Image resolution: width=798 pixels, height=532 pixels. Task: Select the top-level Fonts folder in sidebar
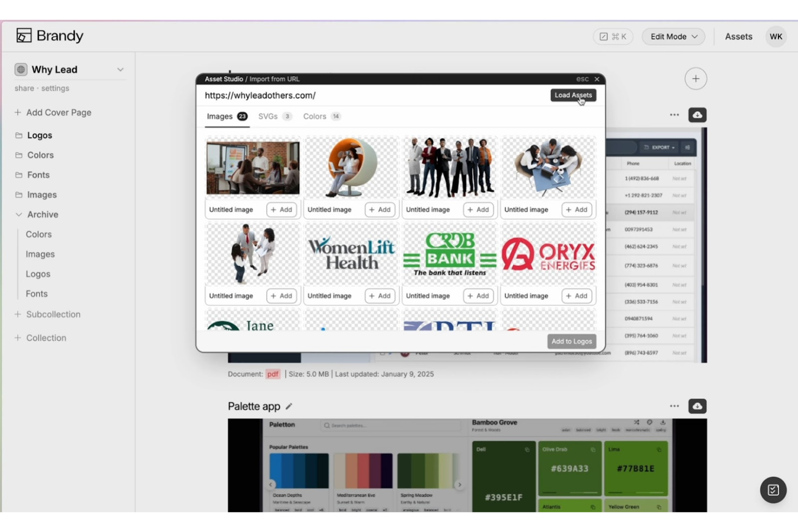point(38,175)
